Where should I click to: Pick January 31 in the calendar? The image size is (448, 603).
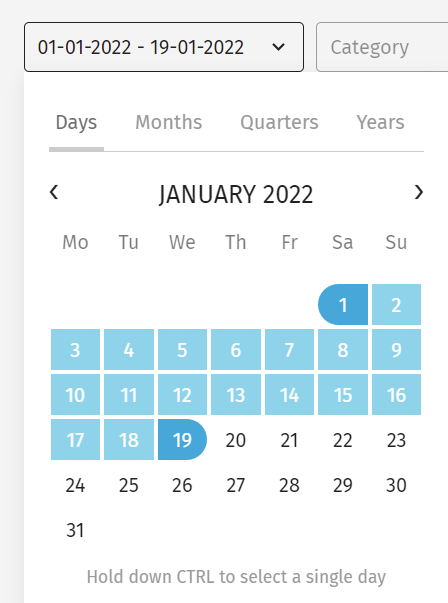click(x=75, y=530)
